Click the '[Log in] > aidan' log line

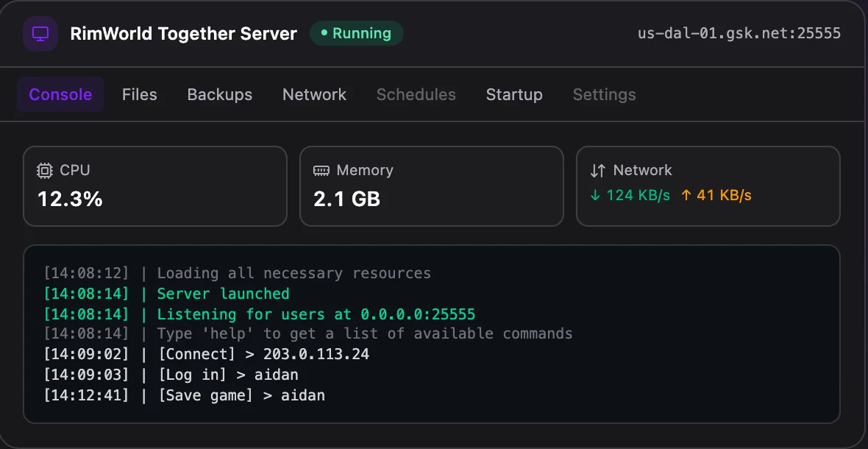click(x=171, y=375)
